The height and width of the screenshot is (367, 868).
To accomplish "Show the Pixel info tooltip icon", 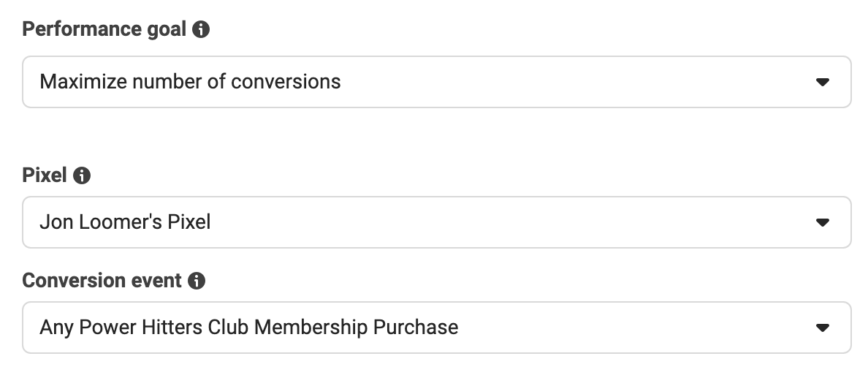I will point(81,175).
